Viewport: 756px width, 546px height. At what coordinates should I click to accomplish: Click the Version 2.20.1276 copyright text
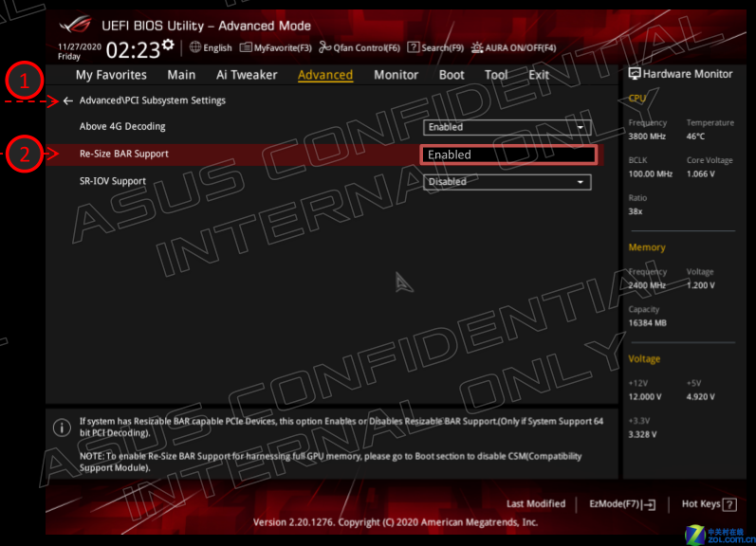click(396, 522)
